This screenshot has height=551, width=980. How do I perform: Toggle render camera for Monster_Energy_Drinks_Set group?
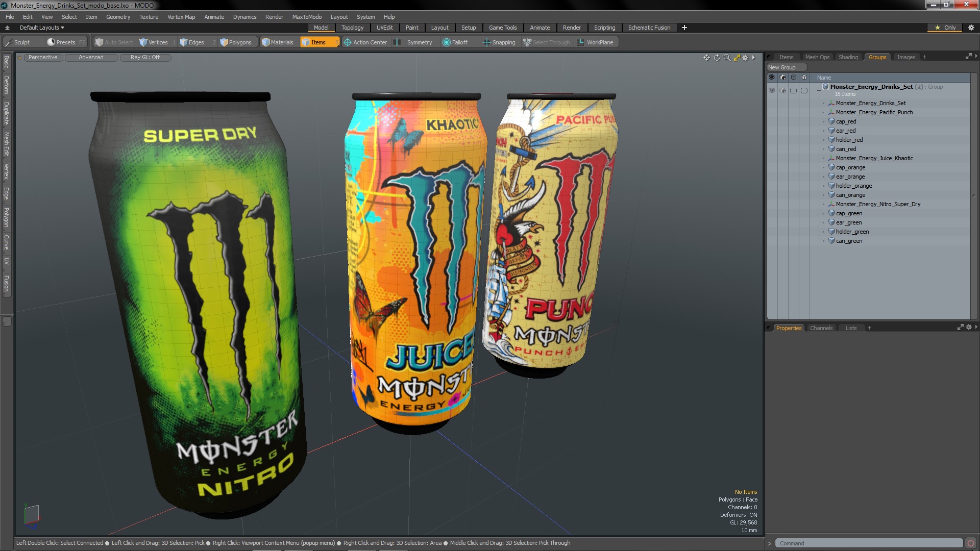[x=783, y=90]
